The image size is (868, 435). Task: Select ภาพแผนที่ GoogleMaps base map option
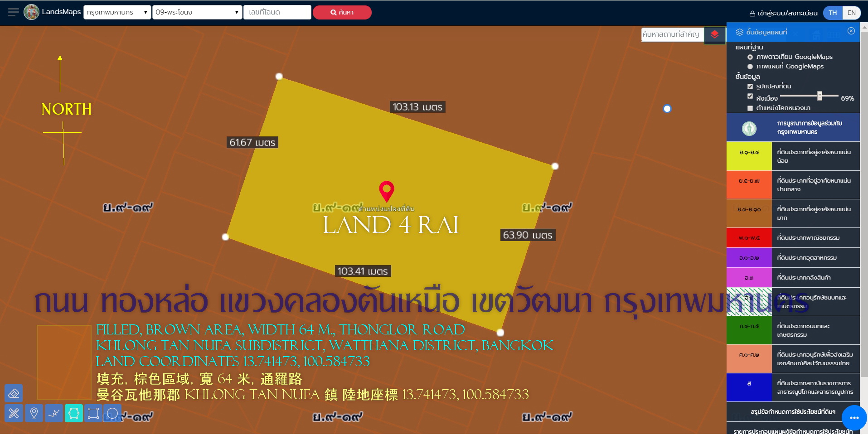tap(750, 67)
